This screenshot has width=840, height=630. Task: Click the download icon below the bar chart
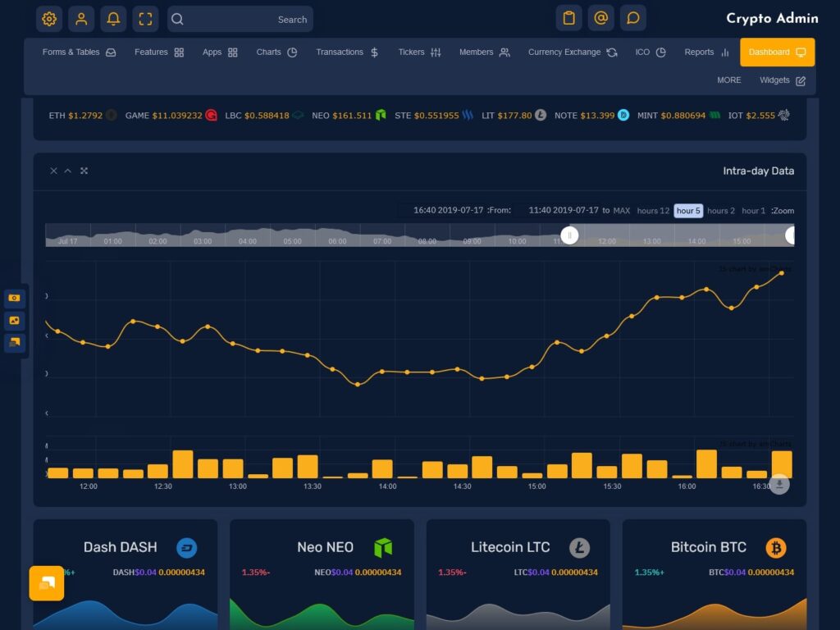coord(778,484)
